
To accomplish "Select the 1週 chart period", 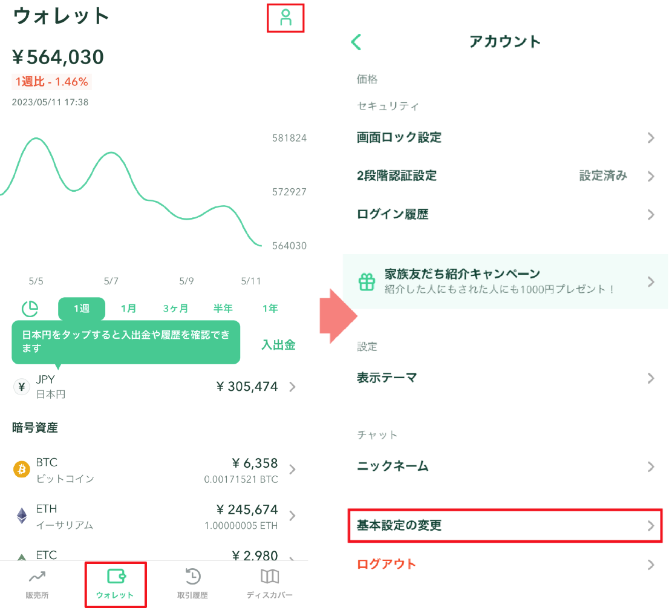I will click(82, 309).
